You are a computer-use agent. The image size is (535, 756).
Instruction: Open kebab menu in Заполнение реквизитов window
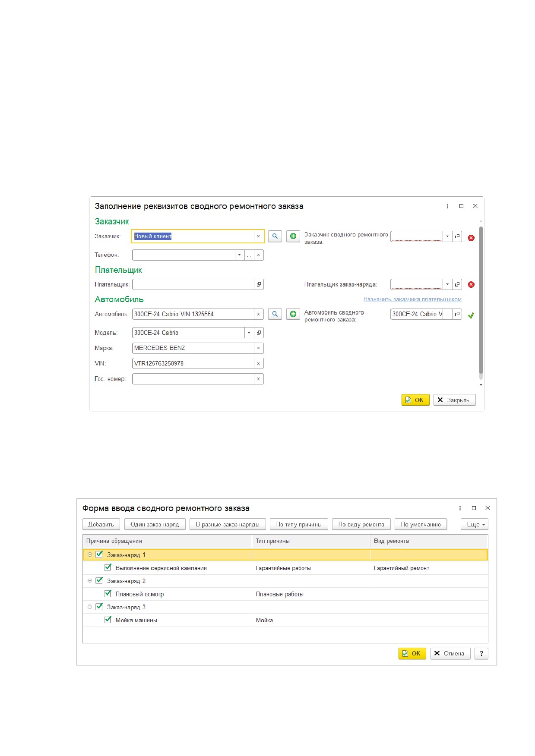point(447,206)
